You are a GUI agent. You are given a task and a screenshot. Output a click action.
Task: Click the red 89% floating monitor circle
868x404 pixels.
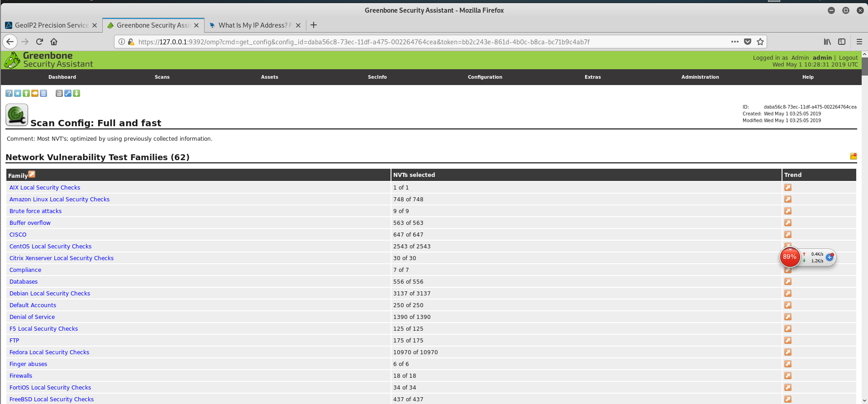tap(790, 257)
